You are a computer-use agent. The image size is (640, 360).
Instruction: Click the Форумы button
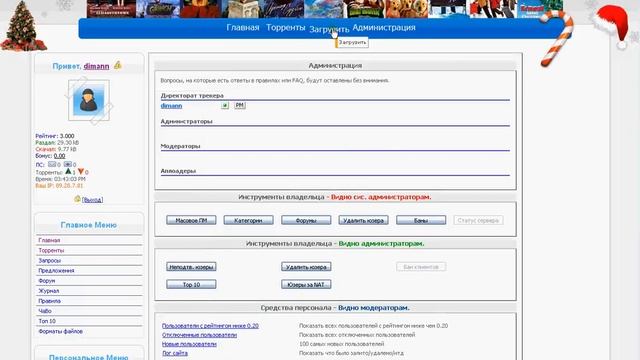306,220
